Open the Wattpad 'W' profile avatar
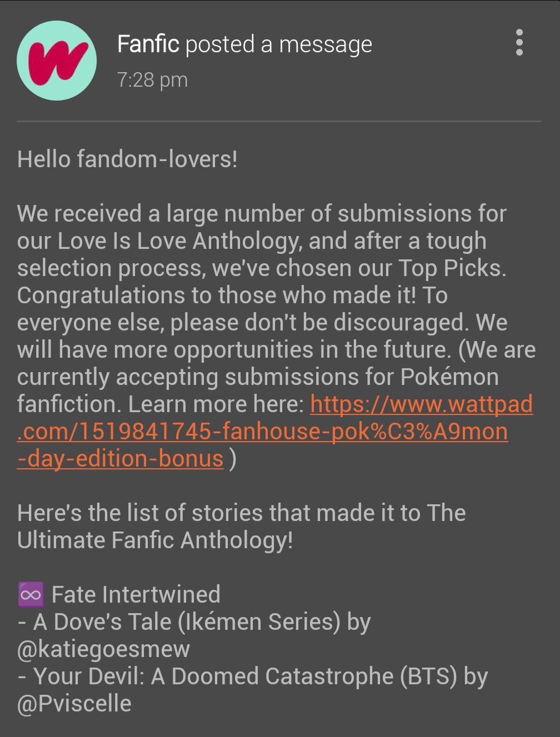560x737 pixels. point(56,60)
